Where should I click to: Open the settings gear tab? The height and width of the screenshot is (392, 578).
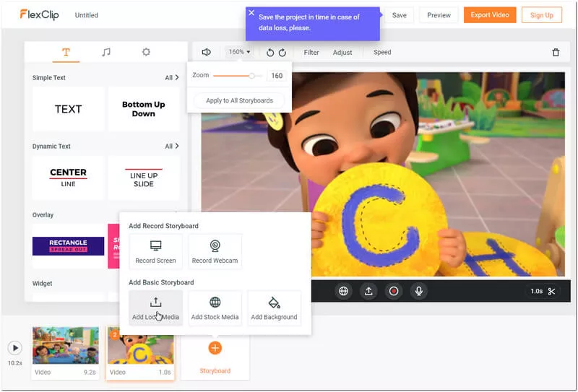[146, 52]
